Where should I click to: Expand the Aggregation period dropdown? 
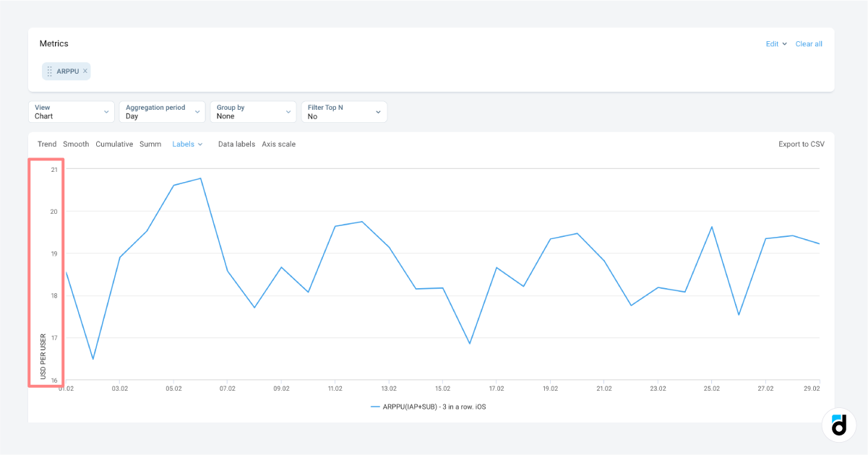point(162,112)
